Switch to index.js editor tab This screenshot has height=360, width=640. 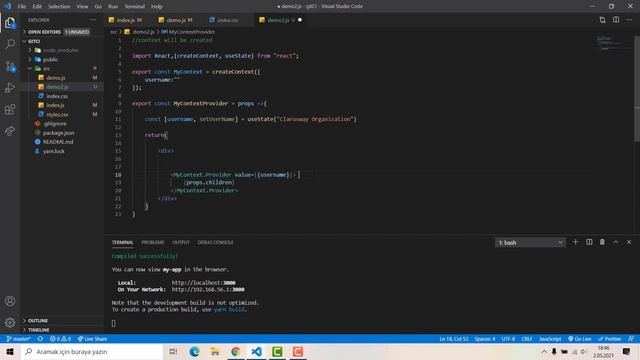point(129,20)
